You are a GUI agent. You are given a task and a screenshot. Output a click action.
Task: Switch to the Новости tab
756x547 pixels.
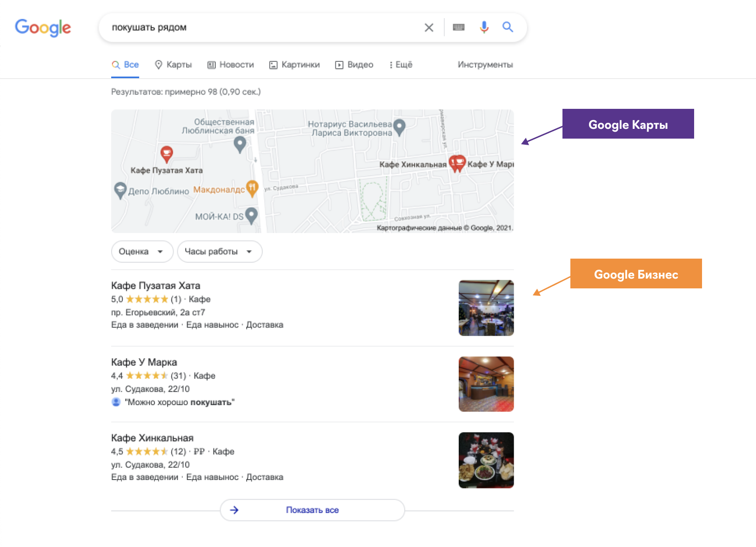231,65
